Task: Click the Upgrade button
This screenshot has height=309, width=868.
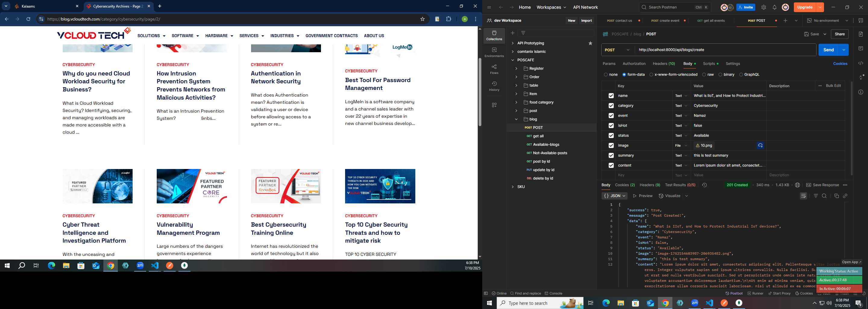Action: (x=805, y=7)
